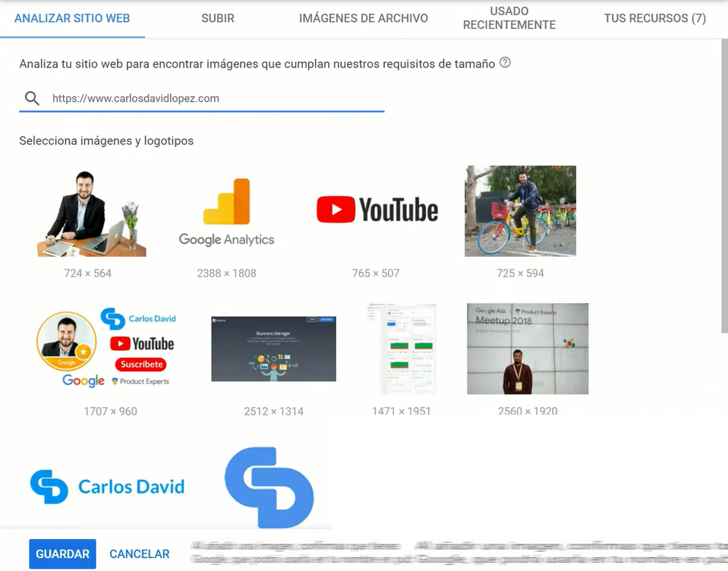Screen dimensions: 728x571
Task: Select the man at desk image
Action: (91, 213)
